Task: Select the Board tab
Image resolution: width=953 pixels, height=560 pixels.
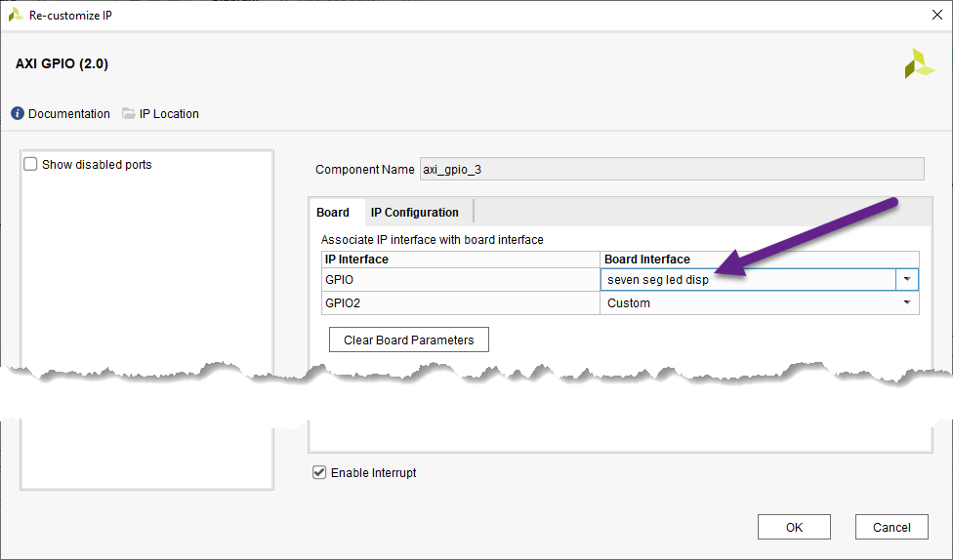Action: (x=333, y=213)
